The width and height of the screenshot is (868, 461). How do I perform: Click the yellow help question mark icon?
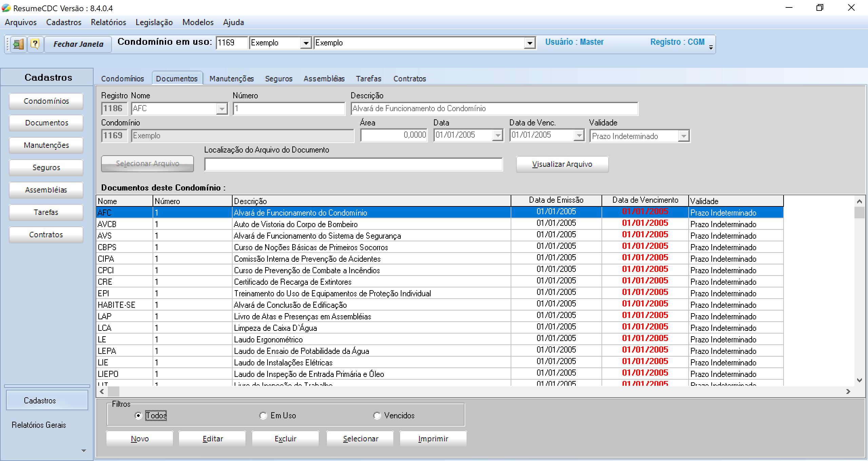[x=35, y=44]
